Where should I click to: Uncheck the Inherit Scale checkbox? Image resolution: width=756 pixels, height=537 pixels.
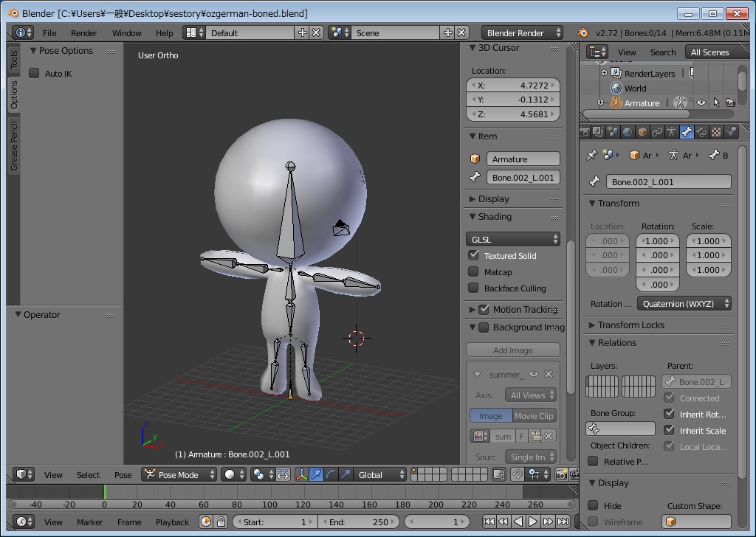669,430
